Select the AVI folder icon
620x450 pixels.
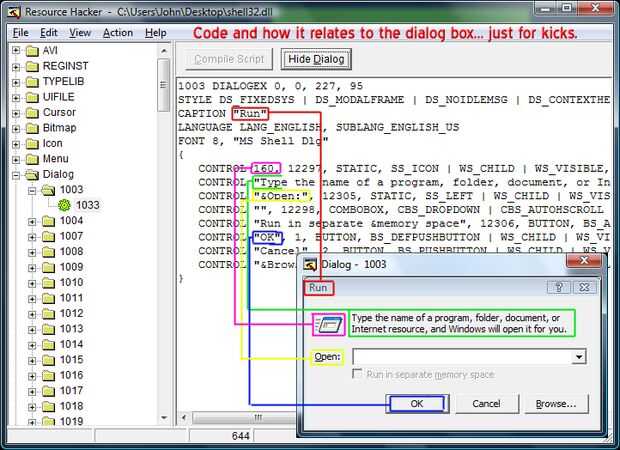click(32, 51)
